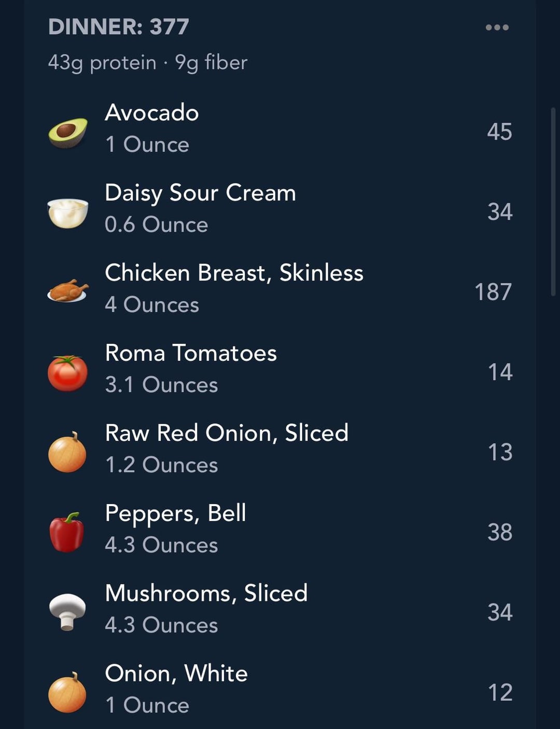Tap the Raw Red Onion icon
Image resolution: width=560 pixels, height=729 pixels.
(x=67, y=453)
